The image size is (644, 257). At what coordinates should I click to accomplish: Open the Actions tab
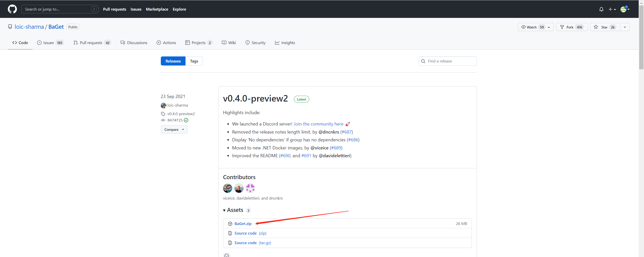click(166, 43)
